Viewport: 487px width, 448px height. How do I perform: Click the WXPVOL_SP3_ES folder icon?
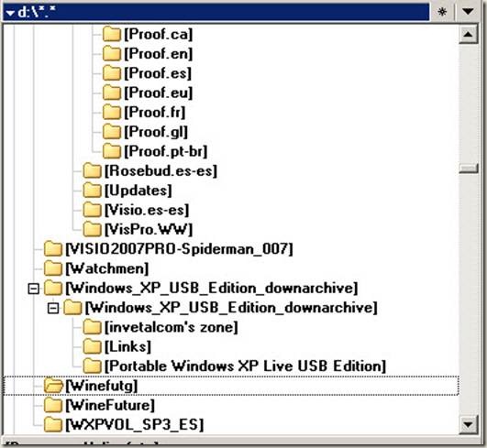pos(53,425)
